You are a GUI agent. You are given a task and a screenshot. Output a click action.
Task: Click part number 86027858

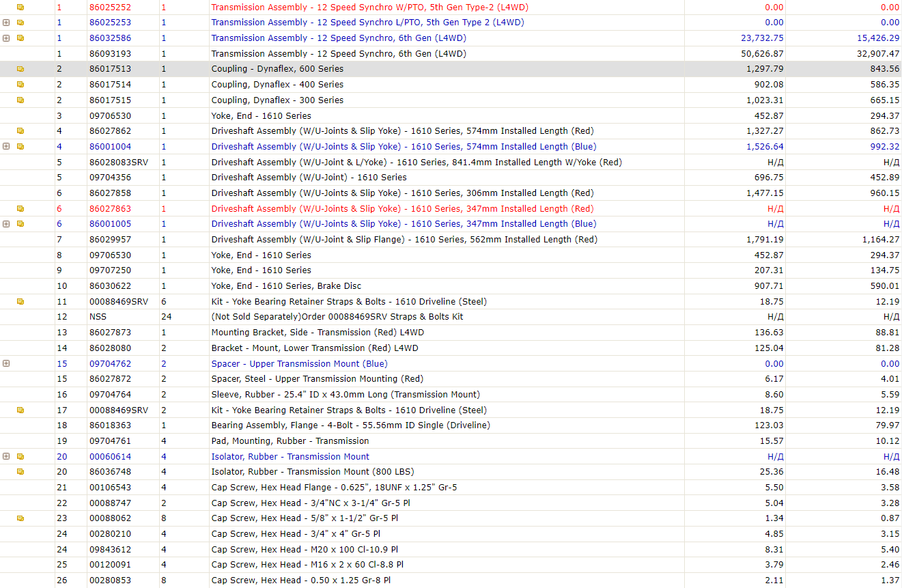(x=110, y=193)
